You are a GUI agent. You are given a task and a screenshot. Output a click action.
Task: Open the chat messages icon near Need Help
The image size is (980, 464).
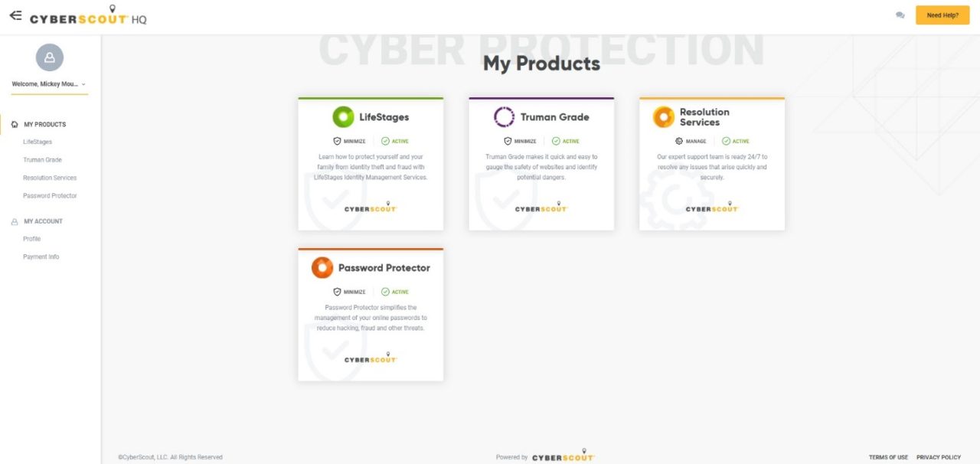tap(899, 15)
